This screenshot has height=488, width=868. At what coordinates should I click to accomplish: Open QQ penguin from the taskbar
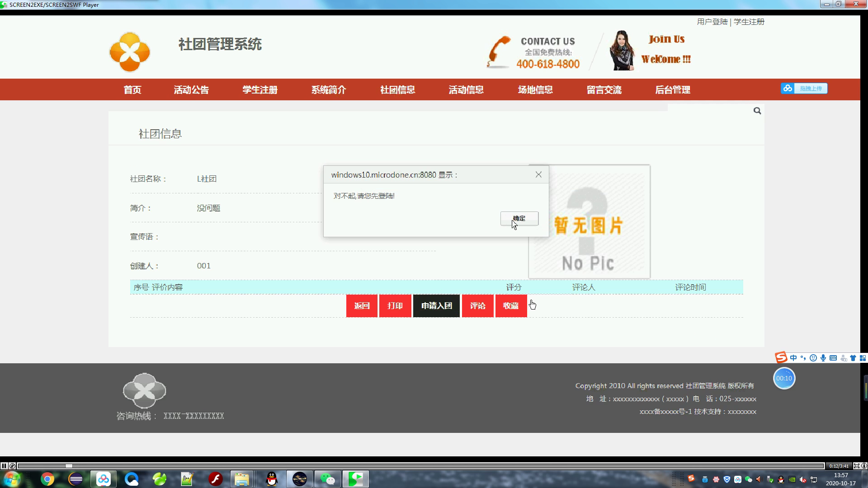tap(272, 479)
